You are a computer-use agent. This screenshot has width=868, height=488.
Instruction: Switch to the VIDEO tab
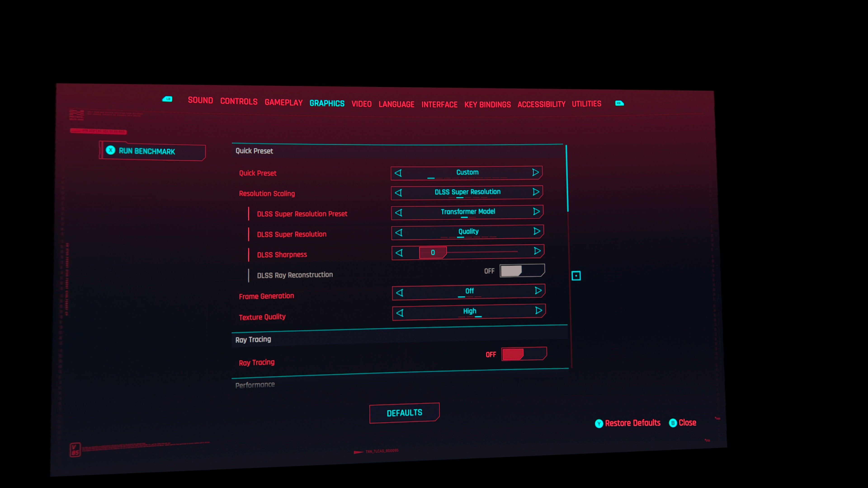(x=362, y=104)
